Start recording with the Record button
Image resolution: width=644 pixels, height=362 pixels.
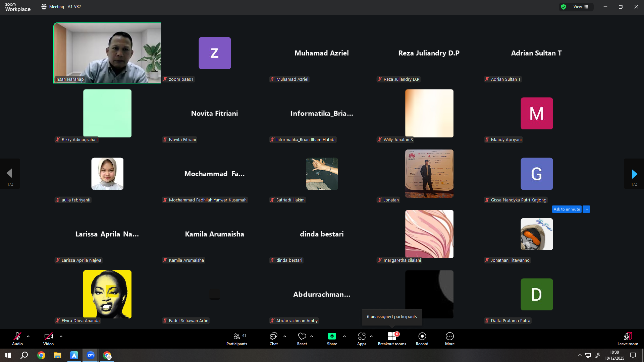point(422,339)
